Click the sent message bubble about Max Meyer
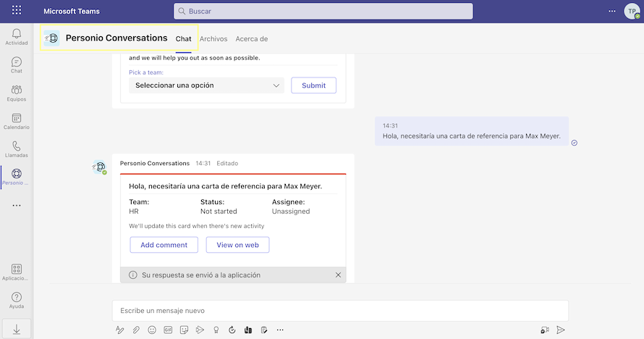644x339 pixels. point(472,131)
